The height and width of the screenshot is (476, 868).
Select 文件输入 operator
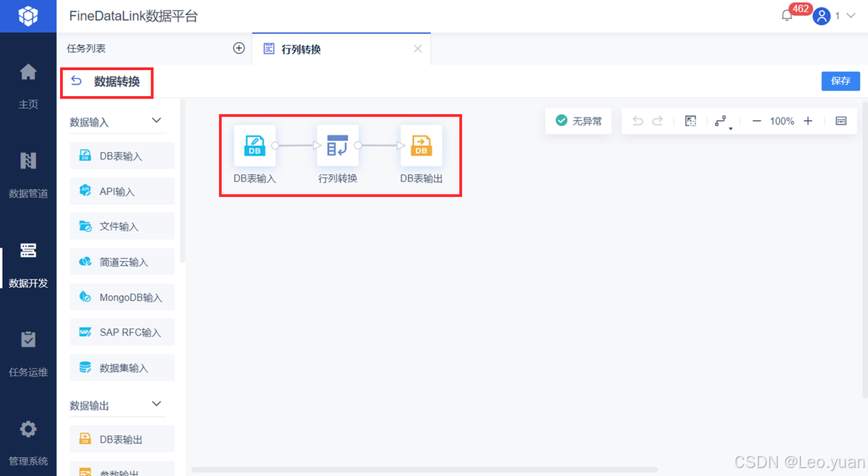click(122, 226)
